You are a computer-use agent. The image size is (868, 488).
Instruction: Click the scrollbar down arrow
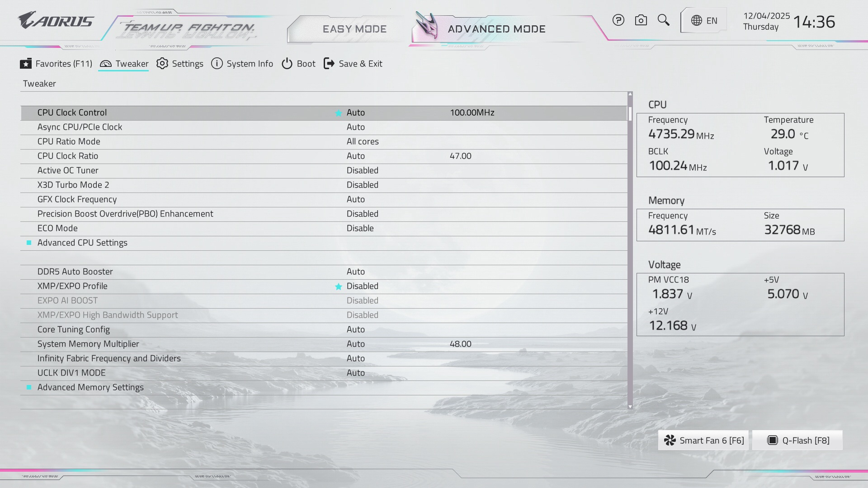(630, 407)
